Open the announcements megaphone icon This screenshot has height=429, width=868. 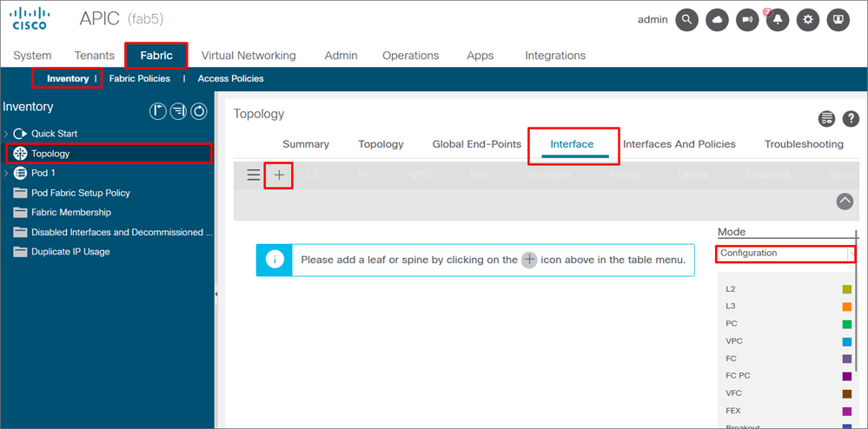[x=747, y=20]
